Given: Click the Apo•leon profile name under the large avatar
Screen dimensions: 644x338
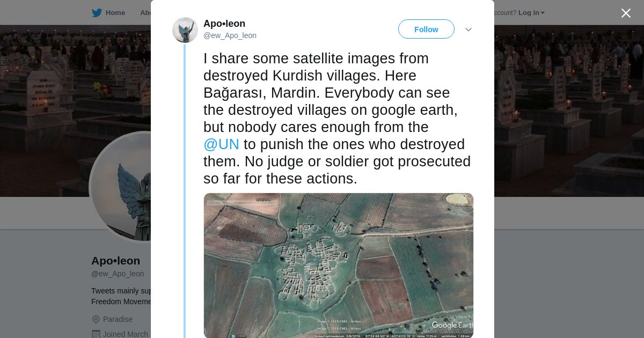Looking at the screenshot, I should [115, 261].
